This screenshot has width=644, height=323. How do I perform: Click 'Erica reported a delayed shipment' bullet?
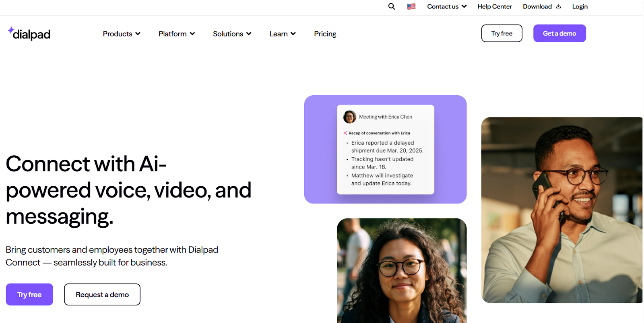click(387, 146)
